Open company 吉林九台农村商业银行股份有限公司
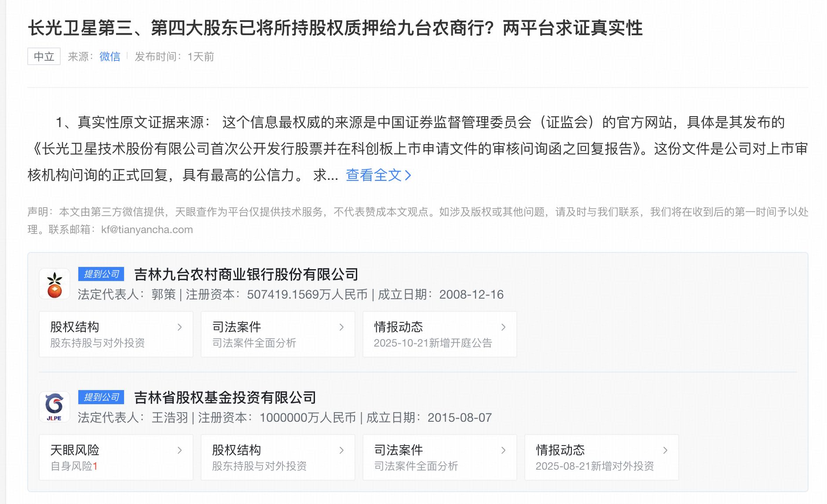This screenshot has height=504, width=827. point(246,274)
